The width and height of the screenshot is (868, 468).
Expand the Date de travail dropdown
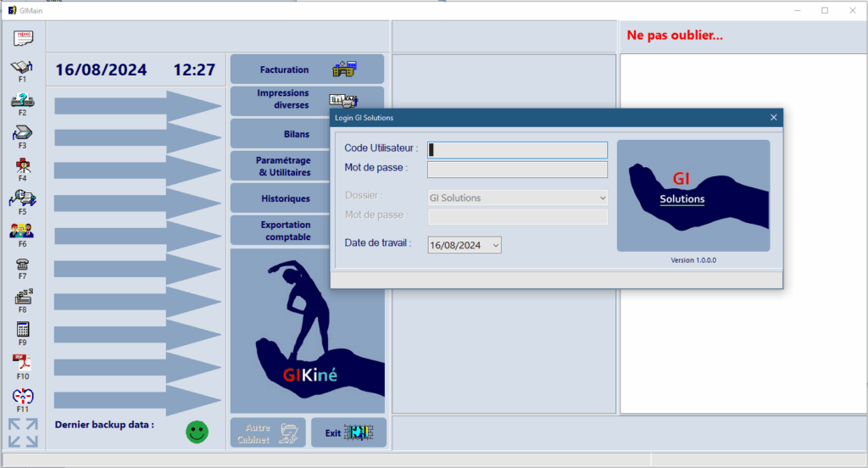[496, 245]
